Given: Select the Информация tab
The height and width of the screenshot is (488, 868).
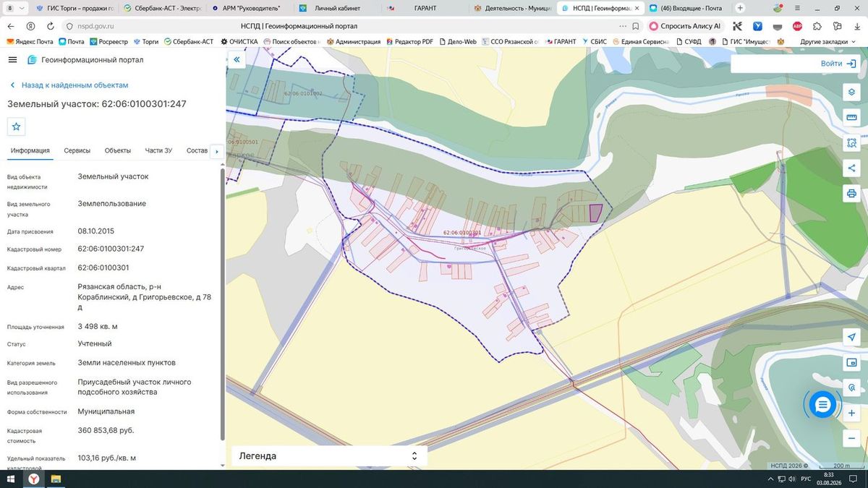Looking at the screenshot, I should pos(30,150).
